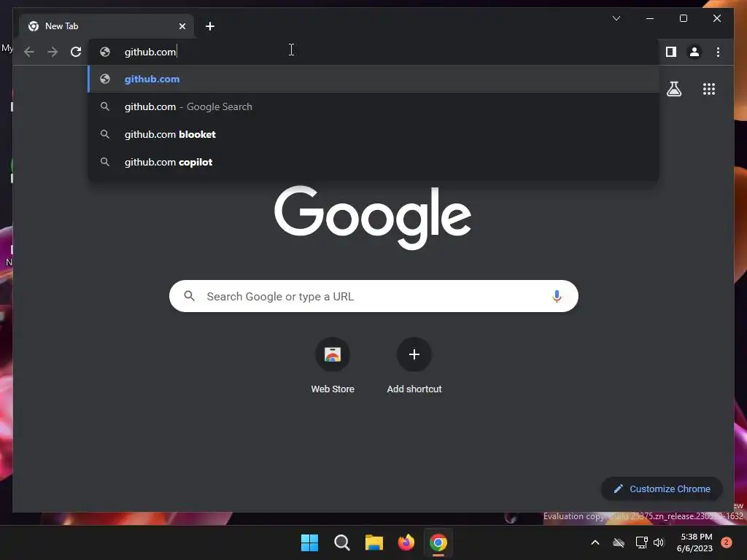Reload the page with the refresh icon
This screenshot has height=560, width=747.
coord(76,52)
